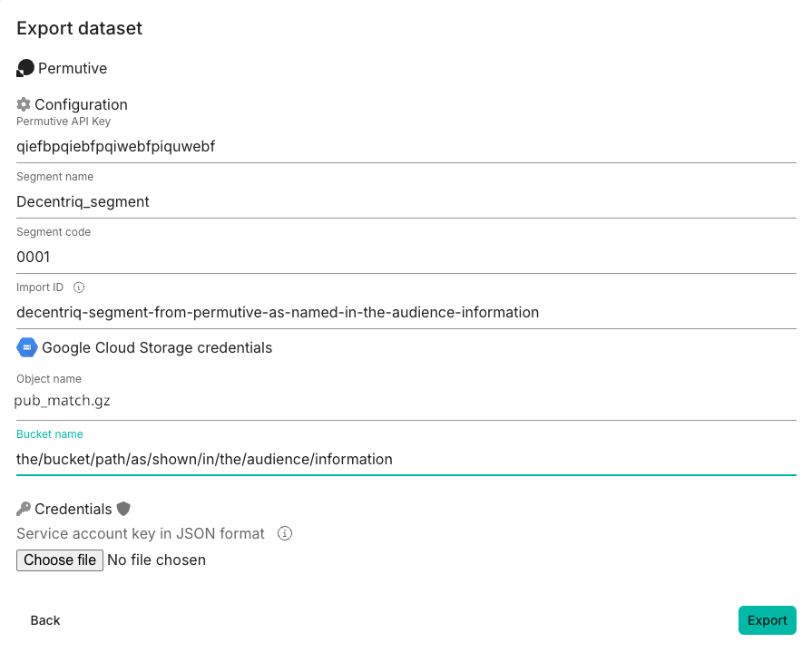Click the Permutive API Key field

point(406,146)
